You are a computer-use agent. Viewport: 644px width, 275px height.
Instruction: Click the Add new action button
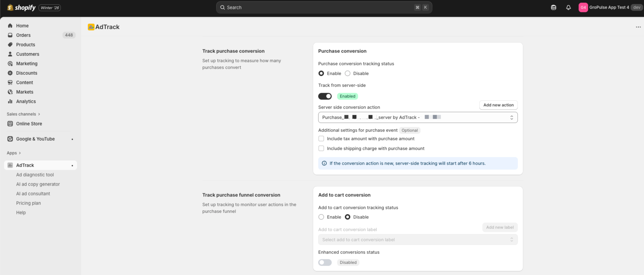click(x=498, y=105)
